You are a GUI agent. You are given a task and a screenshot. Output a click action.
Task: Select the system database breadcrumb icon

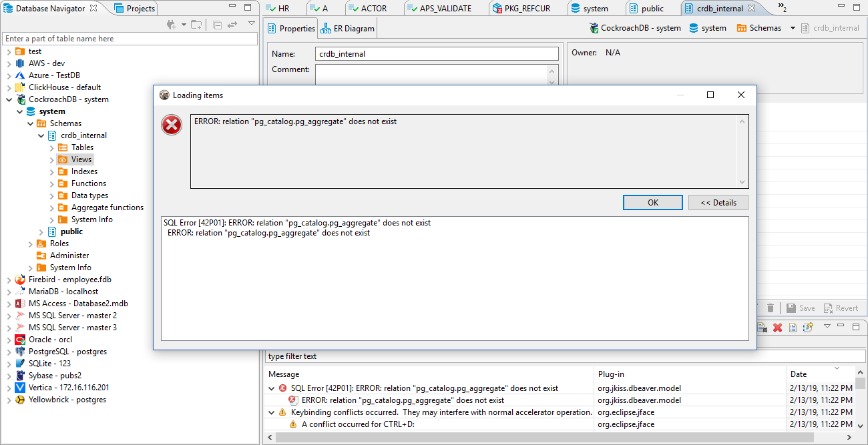click(694, 28)
